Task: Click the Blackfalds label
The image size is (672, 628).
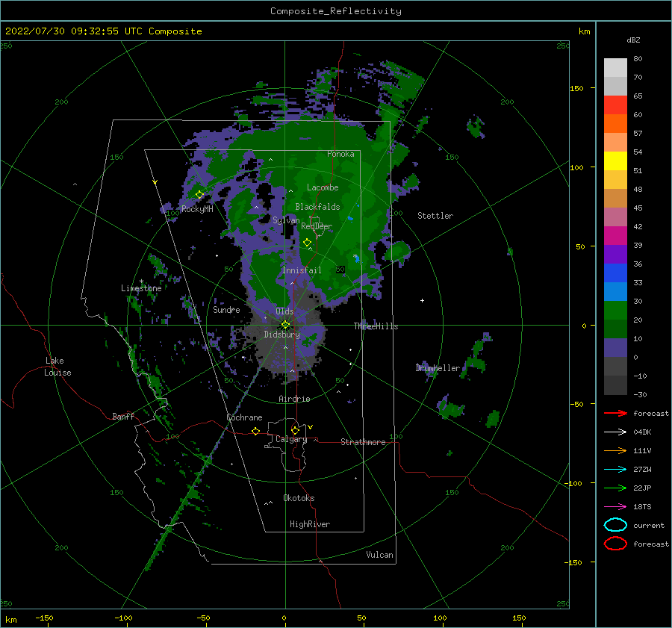Action: pos(317,207)
